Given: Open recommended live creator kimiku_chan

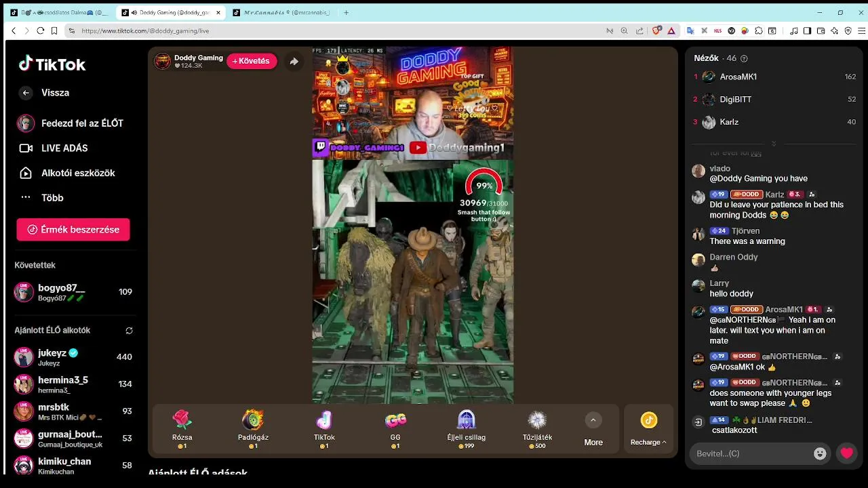Looking at the screenshot, I should coord(73,466).
